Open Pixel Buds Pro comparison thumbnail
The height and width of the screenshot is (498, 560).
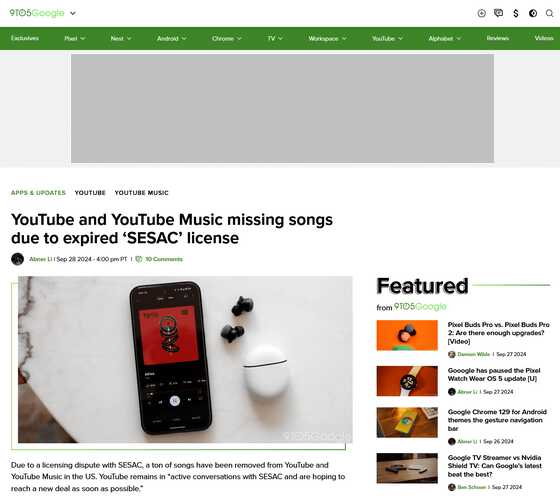[x=407, y=335]
